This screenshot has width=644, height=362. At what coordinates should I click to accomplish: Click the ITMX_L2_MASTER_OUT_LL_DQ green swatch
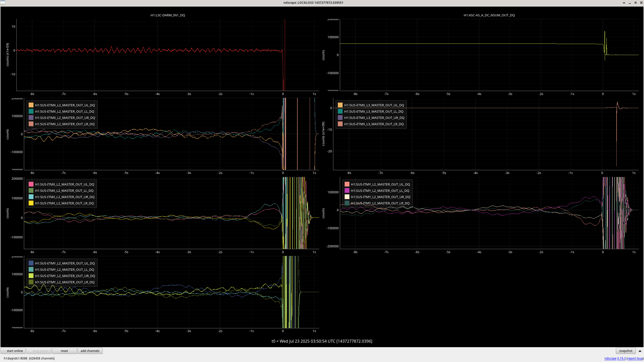[x=31, y=191]
